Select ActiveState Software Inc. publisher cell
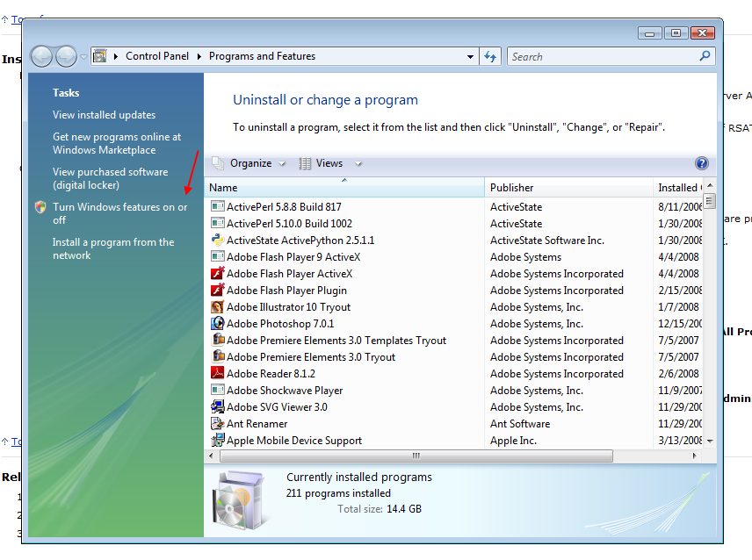 click(546, 240)
